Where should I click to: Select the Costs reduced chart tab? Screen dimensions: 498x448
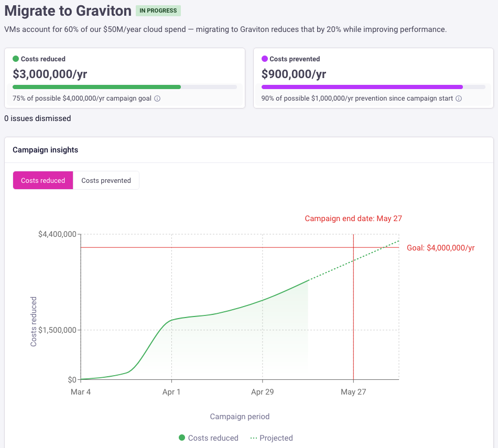tap(43, 180)
